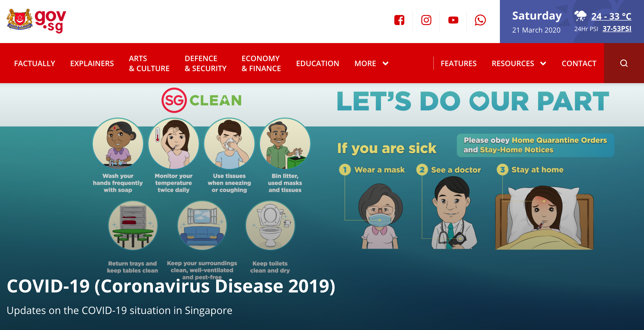Click the search magnifier icon
The height and width of the screenshot is (330, 644).
(624, 63)
